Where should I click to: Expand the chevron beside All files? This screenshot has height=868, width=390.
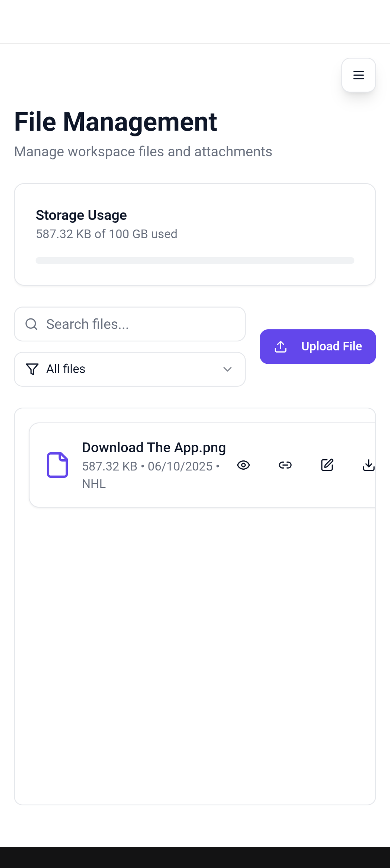point(227,369)
